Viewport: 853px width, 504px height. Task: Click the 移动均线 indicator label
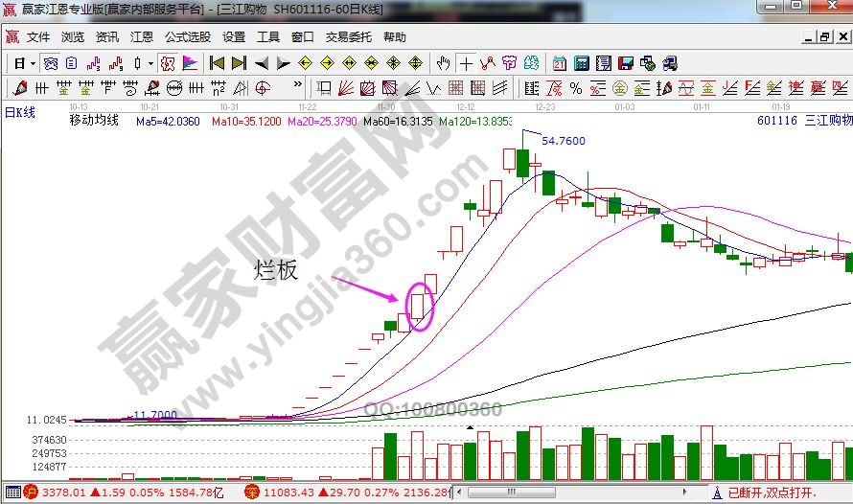(x=94, y=121)
